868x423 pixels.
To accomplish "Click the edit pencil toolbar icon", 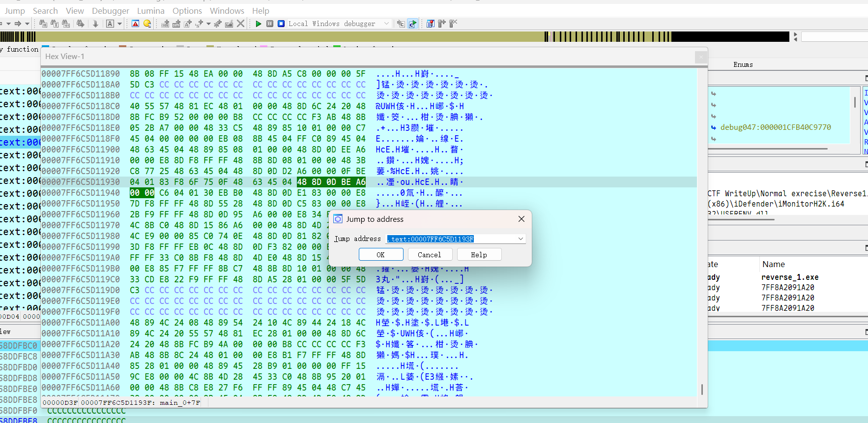I will point(229,24).
